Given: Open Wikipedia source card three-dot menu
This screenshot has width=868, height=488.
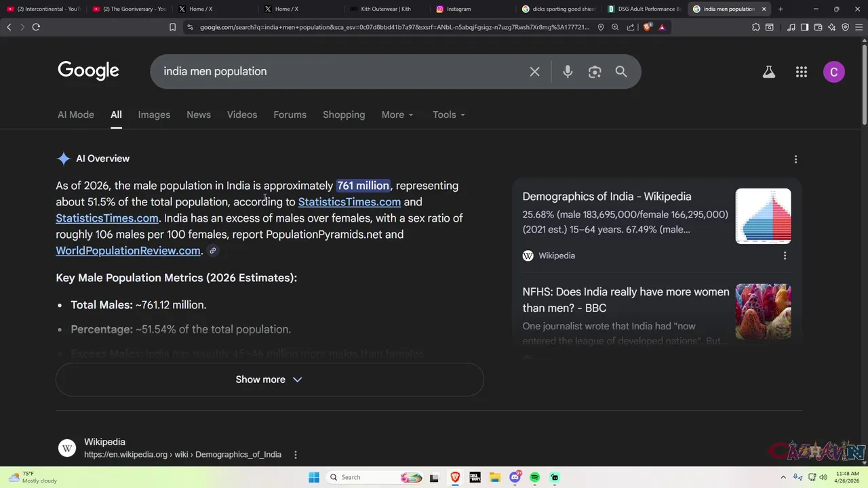Looking at the screenshot, I should pyautogui.click(x=785, y=256).
